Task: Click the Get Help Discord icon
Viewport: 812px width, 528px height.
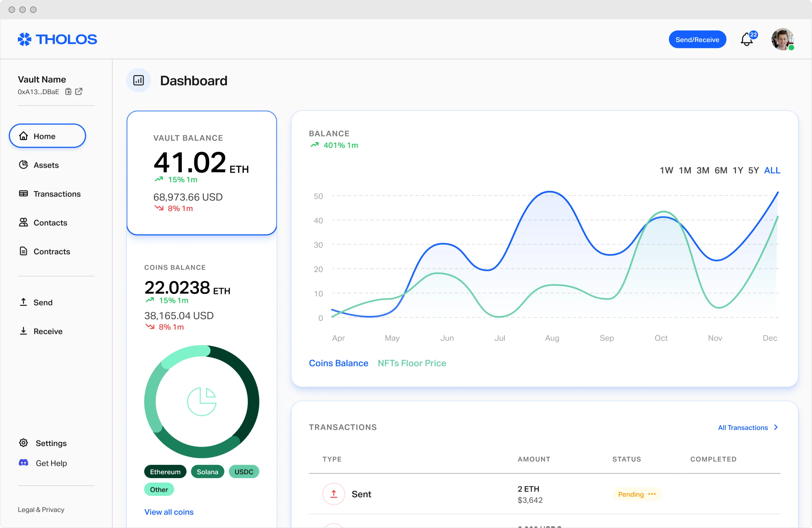Action: [23, 462]
